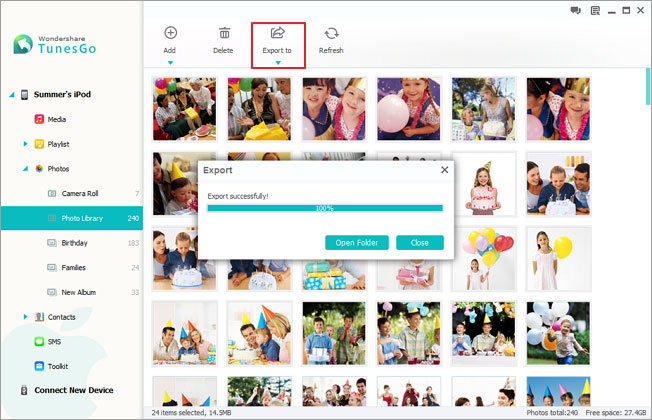Click 'Free space: 27.4GB' status text

pyautogui.click(x=616, y=413)
